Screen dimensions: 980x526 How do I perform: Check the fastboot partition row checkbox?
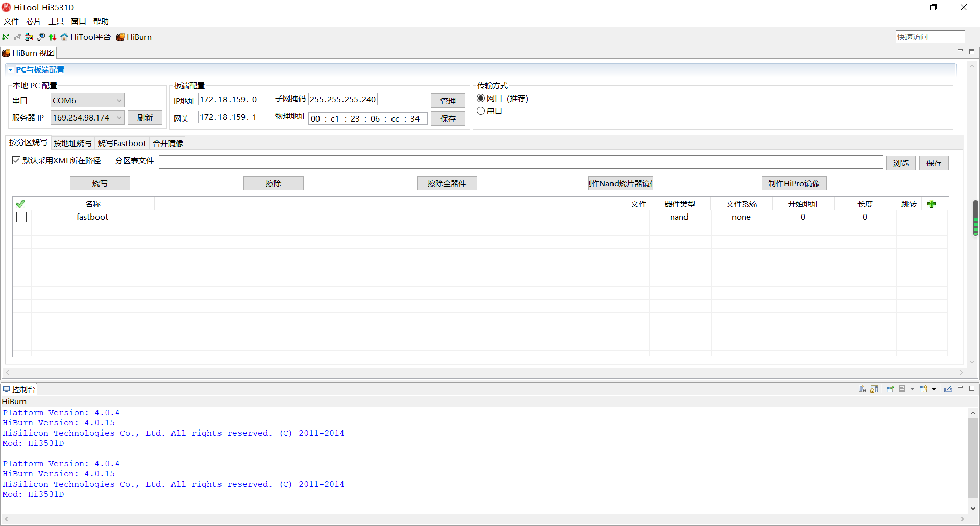[21, 217]
